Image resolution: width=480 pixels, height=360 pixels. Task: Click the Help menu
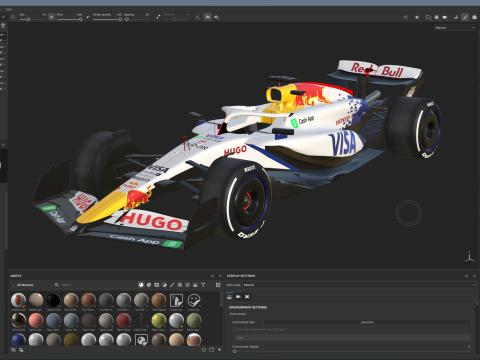coord(9,9)
